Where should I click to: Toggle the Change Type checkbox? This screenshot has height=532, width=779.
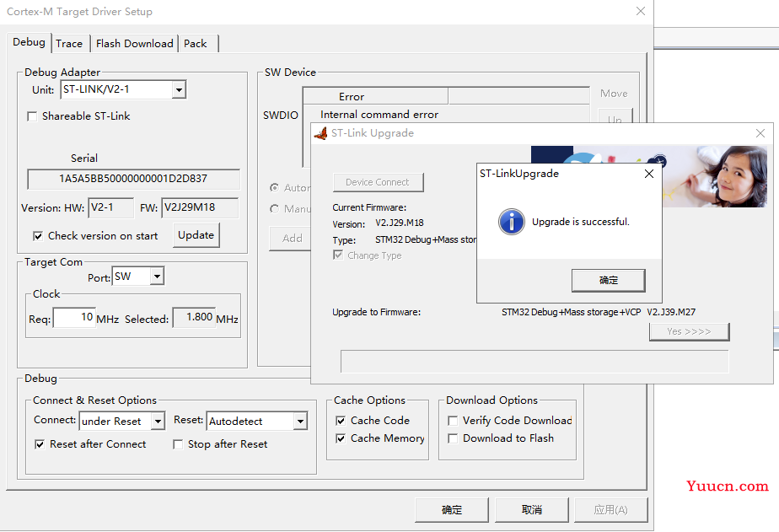coord(338,255)
